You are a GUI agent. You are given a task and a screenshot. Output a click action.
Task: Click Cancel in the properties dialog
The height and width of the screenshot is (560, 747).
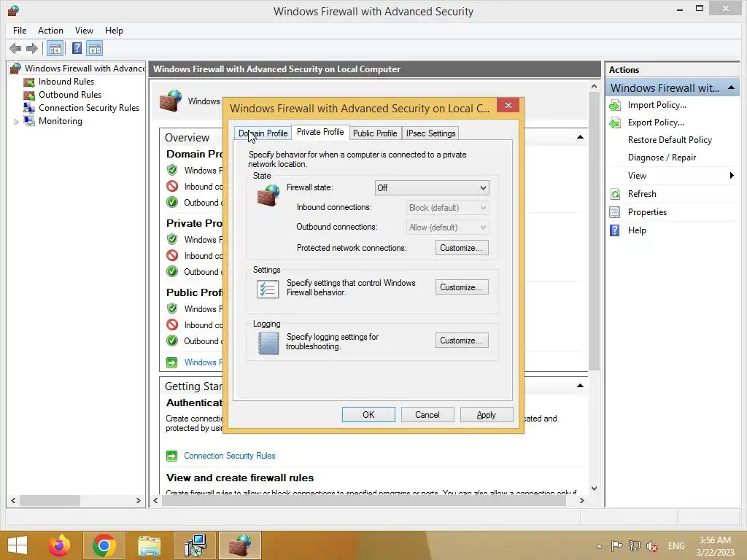[x=427, y=415]
